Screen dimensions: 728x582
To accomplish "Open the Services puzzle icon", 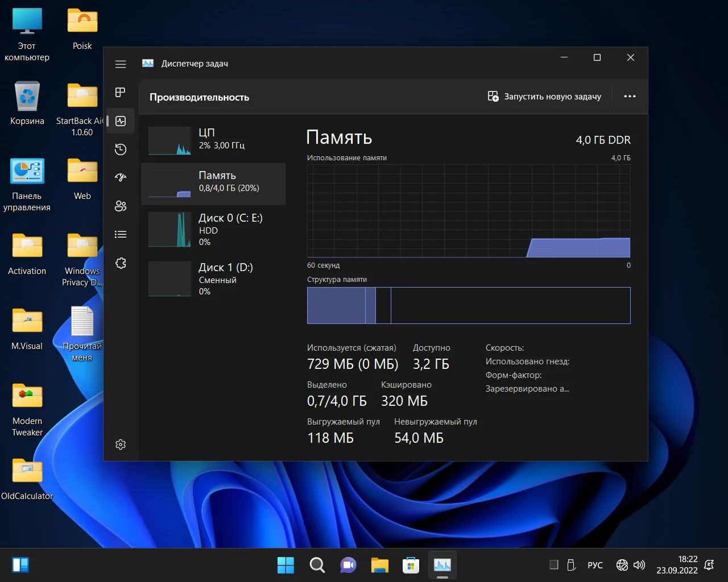I will coord(121,263).
